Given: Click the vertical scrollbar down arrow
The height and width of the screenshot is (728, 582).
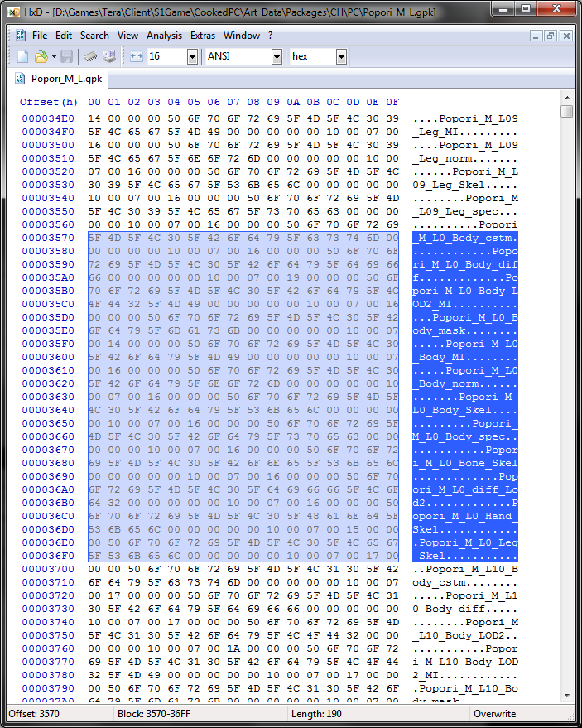Looking at the screenshot, I should tap(566, 695).
